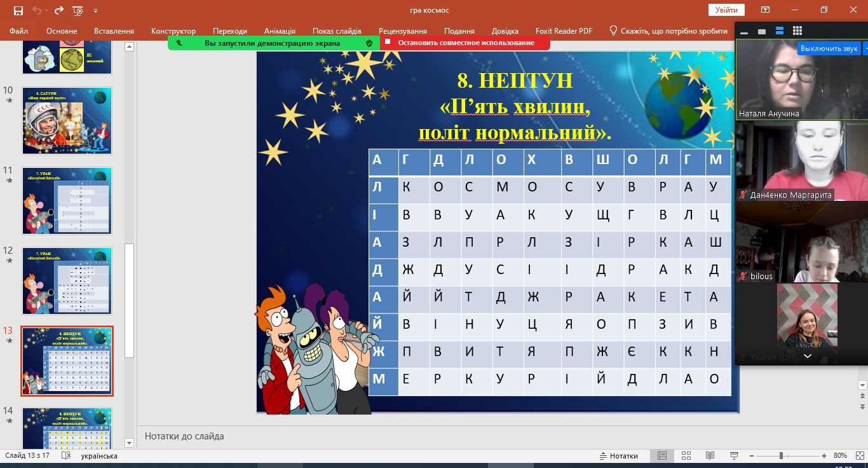Click zoom in plus button
The image size is (868, 468).
[824, 456]
